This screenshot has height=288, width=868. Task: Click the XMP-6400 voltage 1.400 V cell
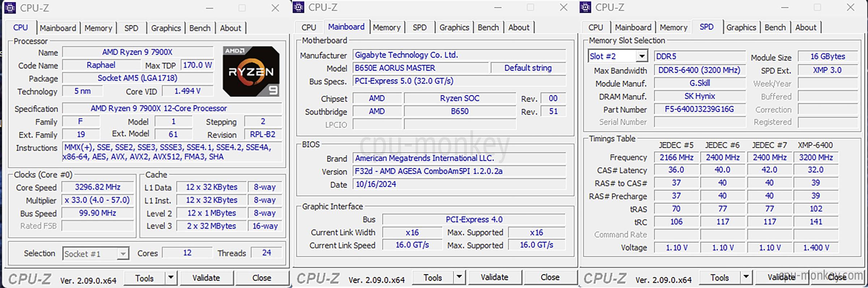click(816, 248)
